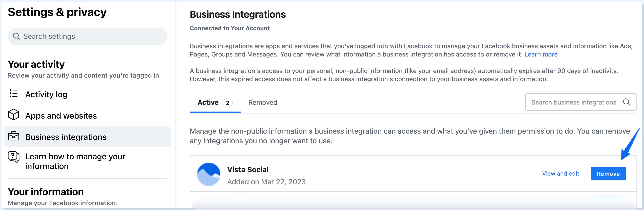This screenshot has height=210, width=644.
Task: Click the Added on Mar 22, 2023 text
Action: (x=266, y=182)
